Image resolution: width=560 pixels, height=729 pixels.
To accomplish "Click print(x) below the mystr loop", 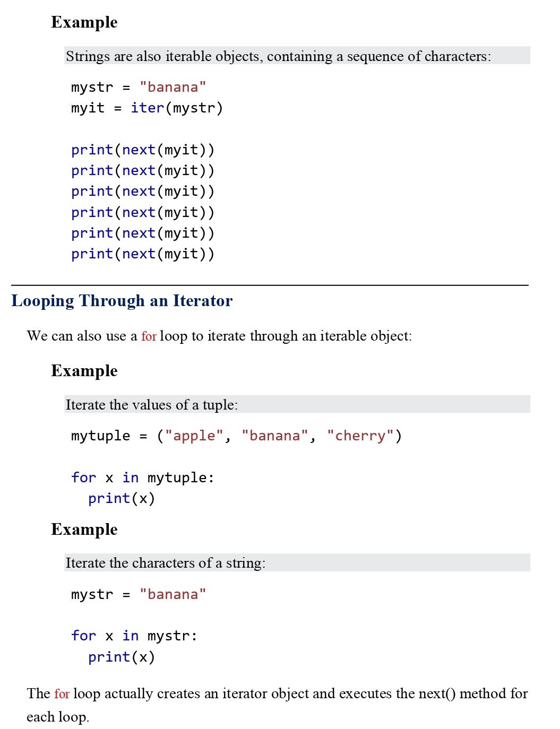I will pos(122,657).
